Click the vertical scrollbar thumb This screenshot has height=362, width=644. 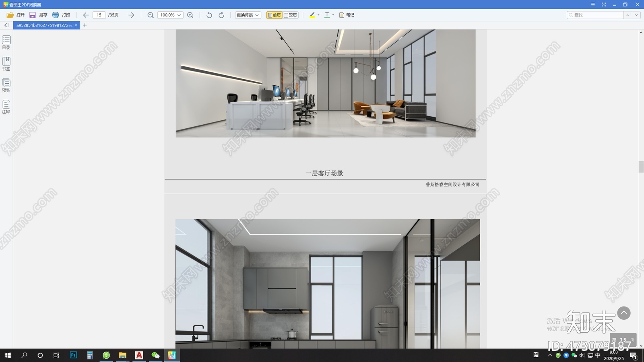641,167
